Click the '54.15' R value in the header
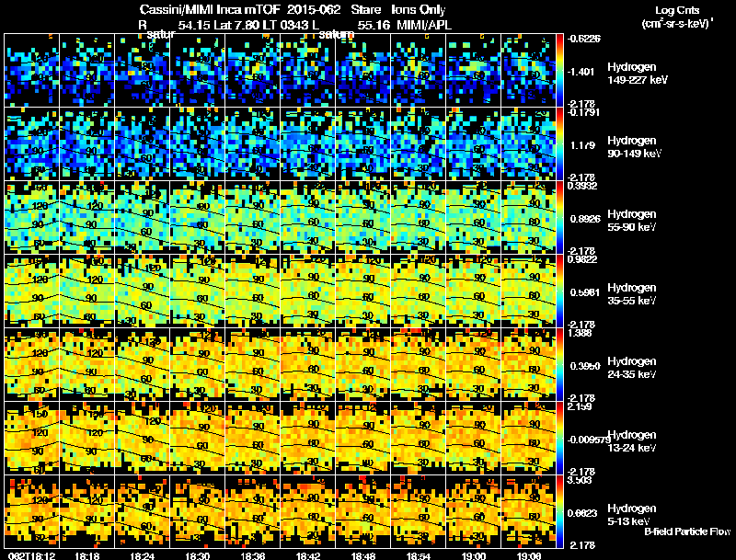This screenshot has width=736, height=560. click(194, 26)
